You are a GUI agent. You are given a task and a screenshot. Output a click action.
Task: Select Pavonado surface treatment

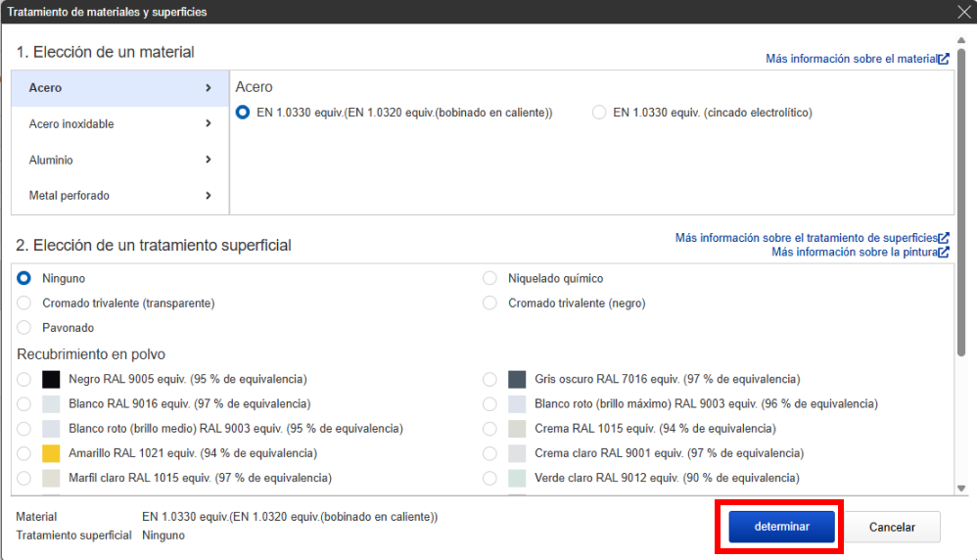click(x=24, y=328)
